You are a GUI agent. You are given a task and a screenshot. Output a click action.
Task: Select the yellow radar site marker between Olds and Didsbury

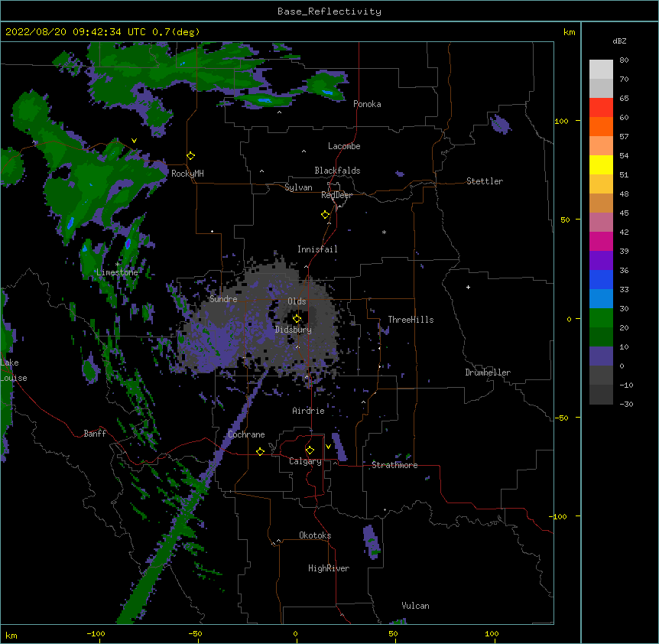(297, 319)
